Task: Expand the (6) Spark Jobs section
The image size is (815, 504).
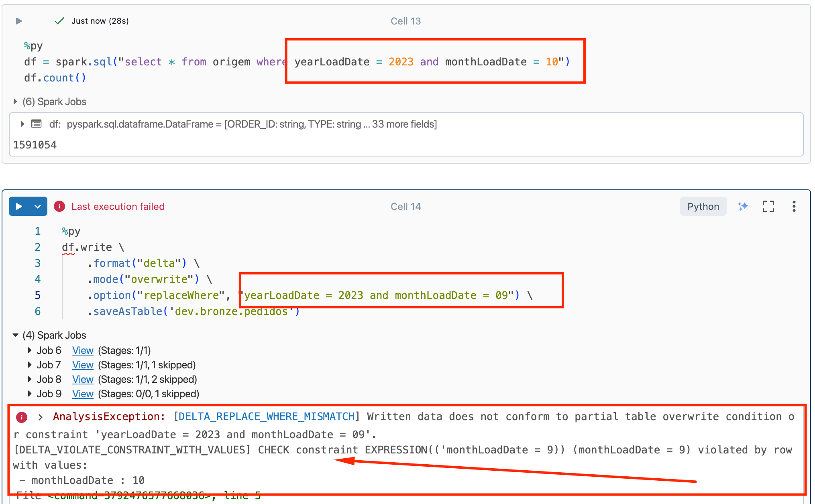Action: [x=15, y=102]
